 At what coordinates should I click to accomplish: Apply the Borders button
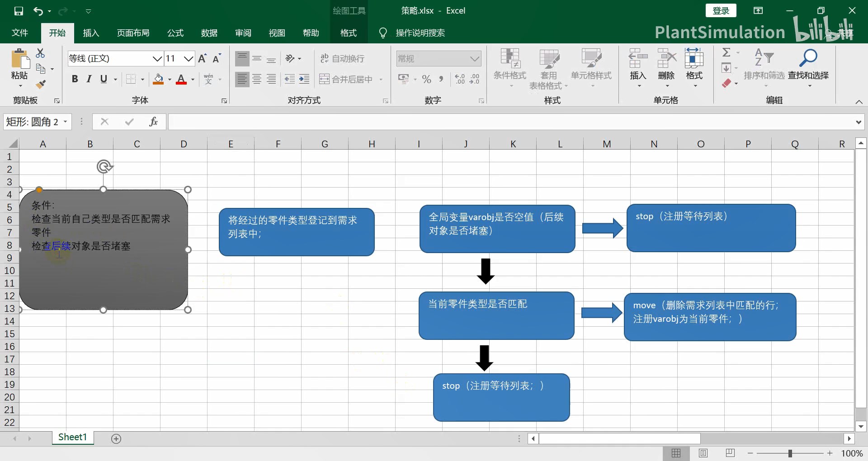(131, 79)
